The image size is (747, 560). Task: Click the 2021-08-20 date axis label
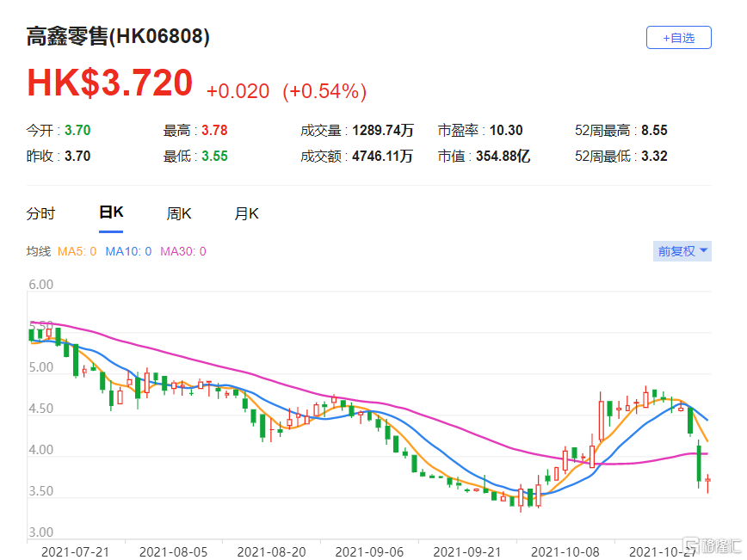[x=272, y=552]
